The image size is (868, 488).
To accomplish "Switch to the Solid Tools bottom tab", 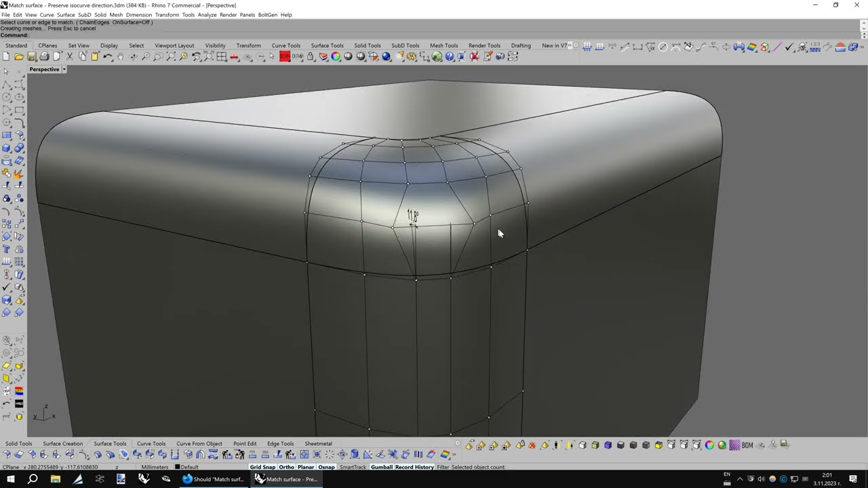I will (18, 444).
